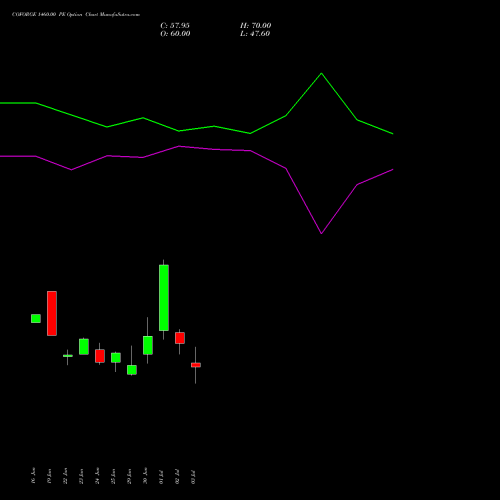This screenshot has height=500, width=500.
Task: Click the 01 Jul date label on the axis
Action: coord(161,477)
